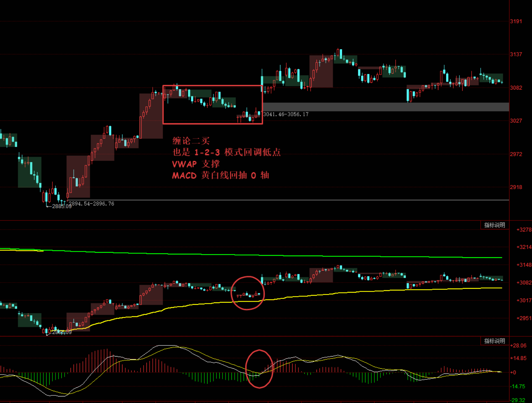Click the 3027 price axis label
The height and width of the screenshot is (403, 532).
click(516, 120)
